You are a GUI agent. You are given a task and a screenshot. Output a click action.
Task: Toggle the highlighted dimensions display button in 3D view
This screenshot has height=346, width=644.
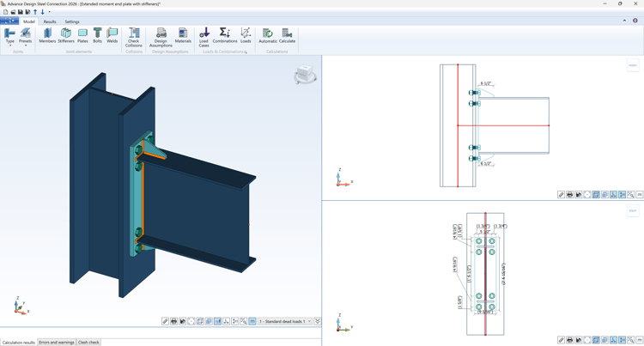pyautogui.click(x=252, y=321)
